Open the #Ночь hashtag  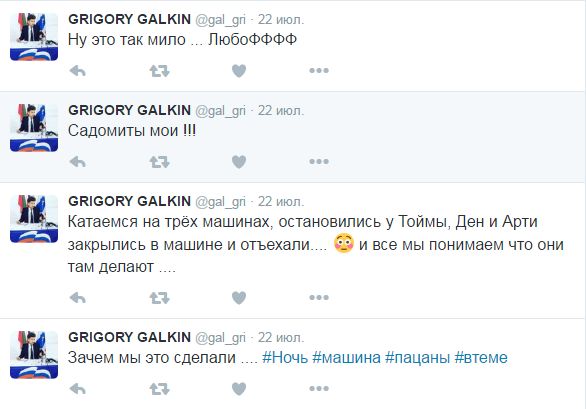[x=285, y=358]
